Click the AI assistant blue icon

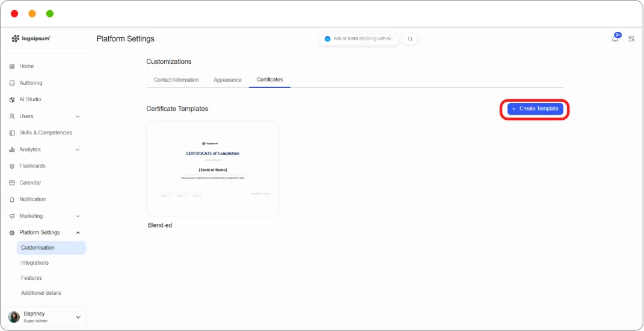tap(327, 39)
